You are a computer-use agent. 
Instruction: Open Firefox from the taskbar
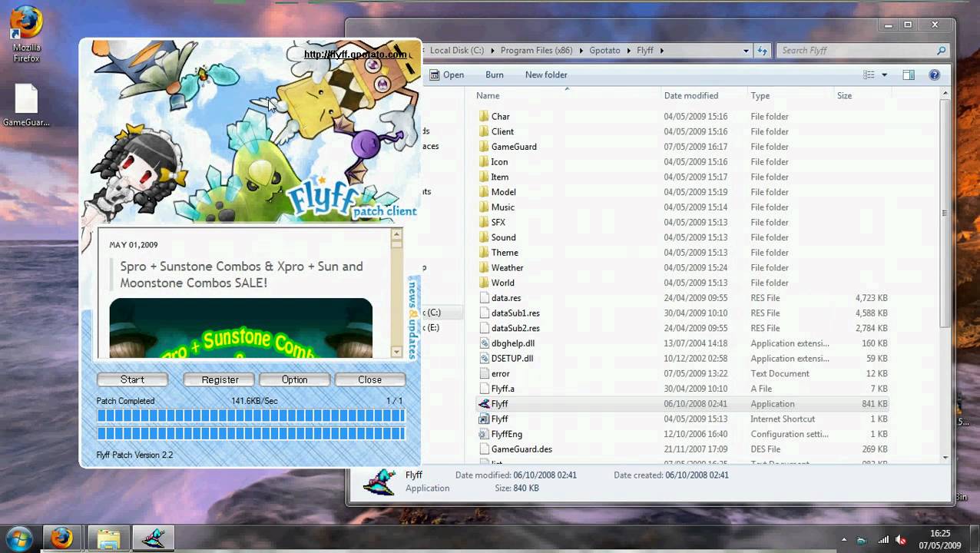(x=62, y=538)
